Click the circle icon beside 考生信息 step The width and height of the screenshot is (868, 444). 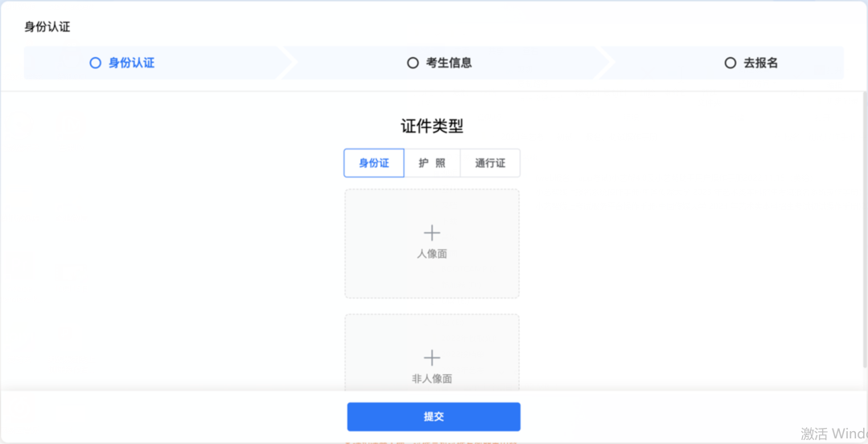click(412, 63)
